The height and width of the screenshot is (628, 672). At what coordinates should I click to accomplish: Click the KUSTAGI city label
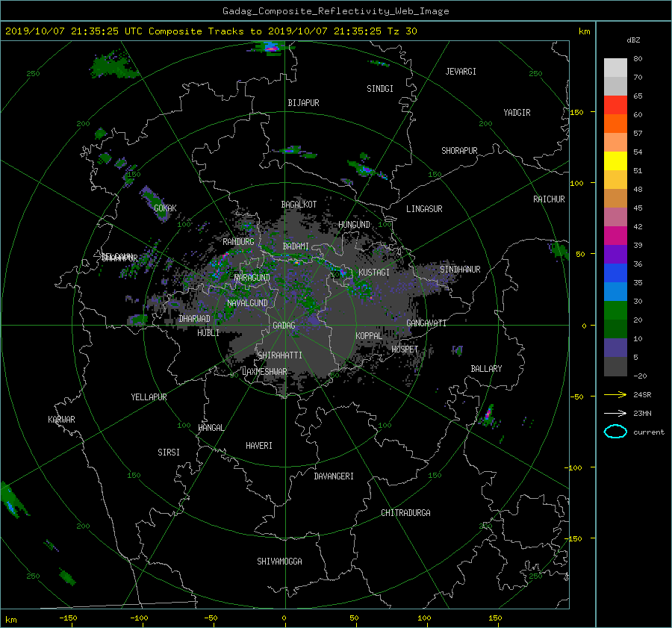click(374, 273)
